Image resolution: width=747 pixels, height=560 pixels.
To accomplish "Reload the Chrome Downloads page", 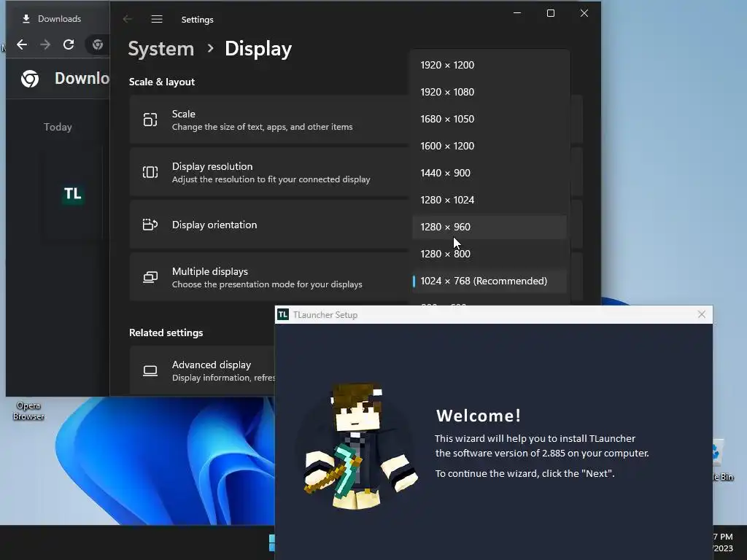I will (69, 44).
